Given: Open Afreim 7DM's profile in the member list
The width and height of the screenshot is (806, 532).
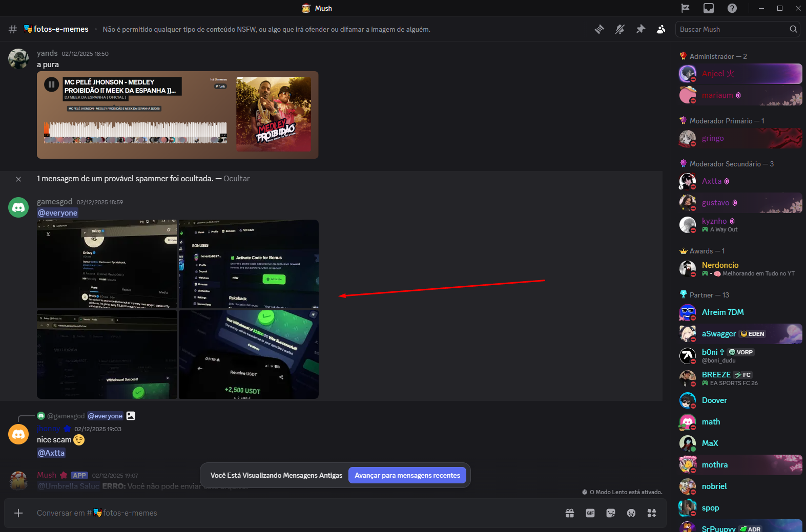Looking at the screenshot, I should (740, 312).
